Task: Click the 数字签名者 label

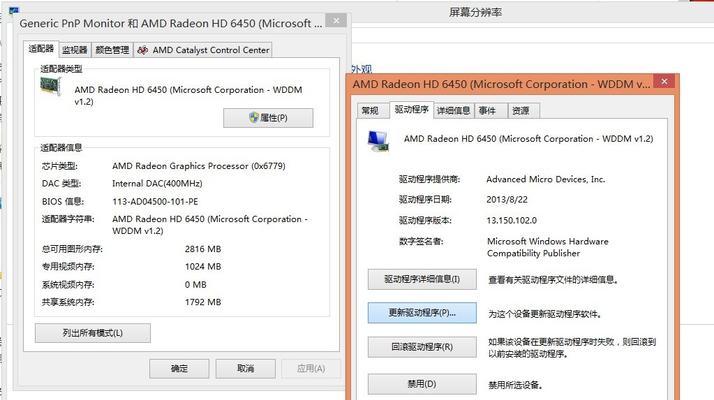Action: pos(421,241)
